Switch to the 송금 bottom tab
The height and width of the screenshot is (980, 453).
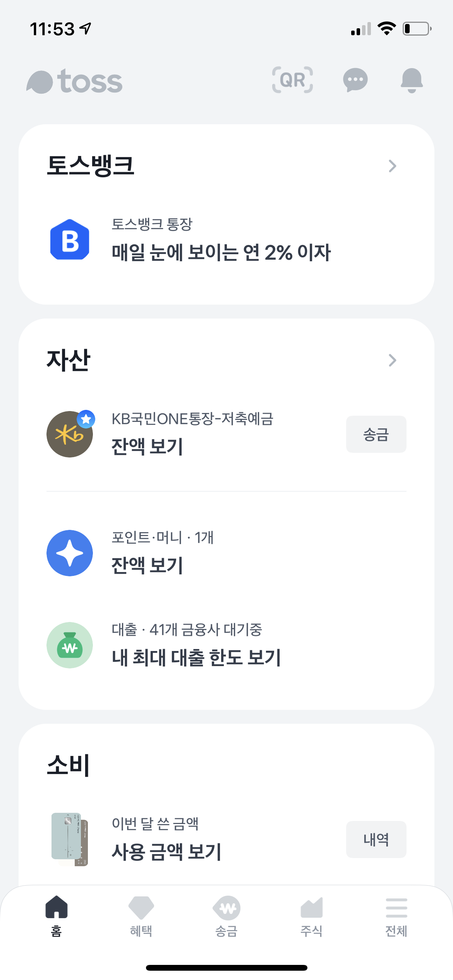click(x=226, y=916)
